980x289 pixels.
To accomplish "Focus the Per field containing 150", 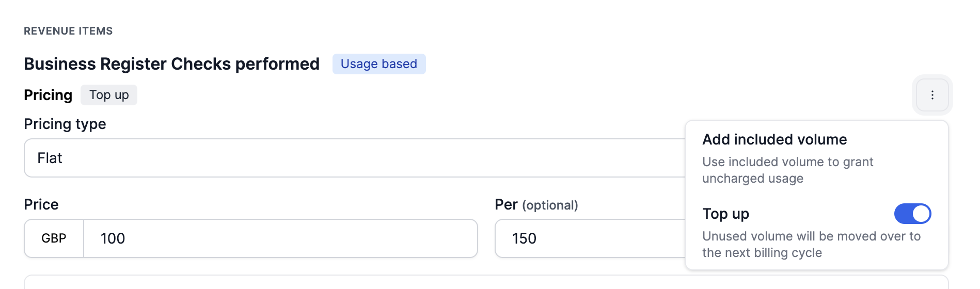I will tap(589, 238).
